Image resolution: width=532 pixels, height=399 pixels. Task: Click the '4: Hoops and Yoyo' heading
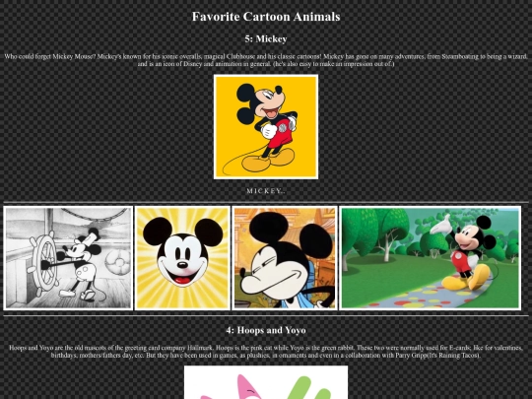266,330
